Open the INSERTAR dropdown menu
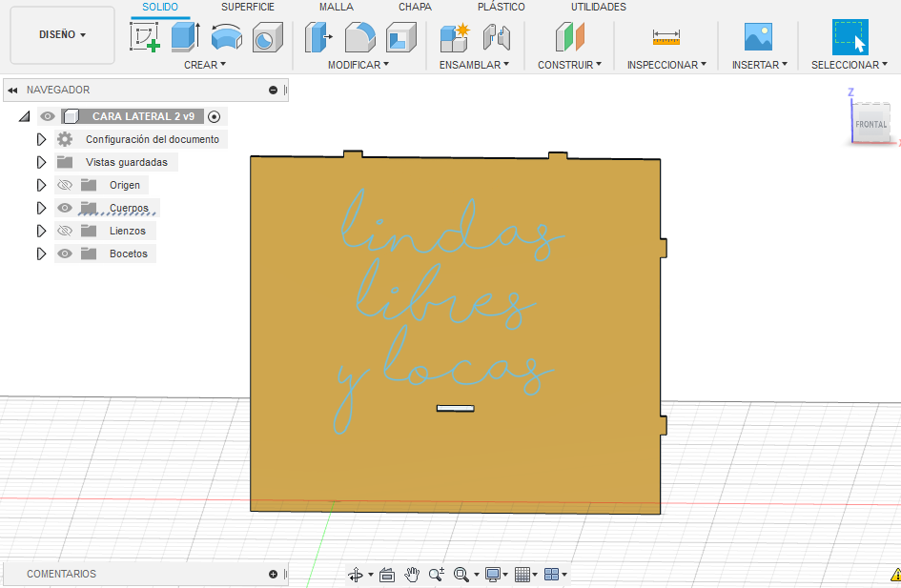The image size is (901, 588). coord(760,65)
